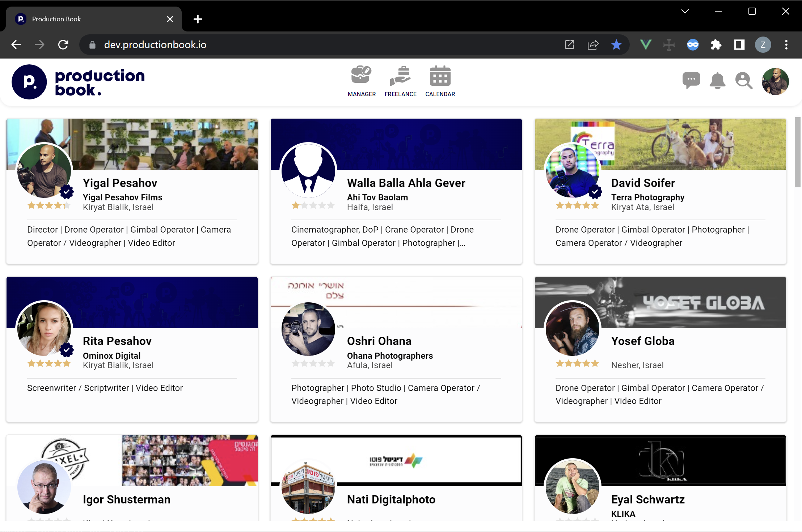802x532 pixels.
Task: Toggle the bookmark star in address bar
Action: click(x=616, y=45)
